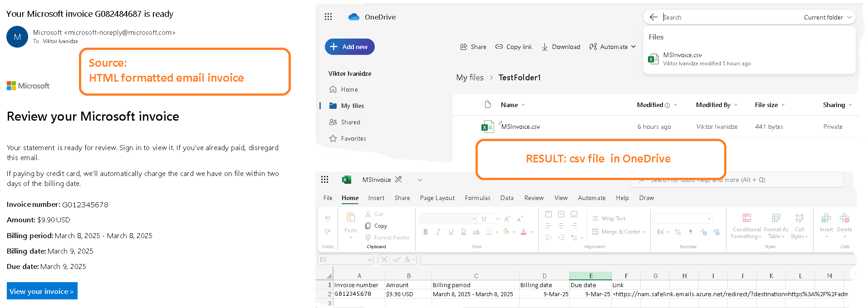This screenshot has height=308, width=868.
Task: Click the Add new button in OneDrive
Action: (350, 47)
